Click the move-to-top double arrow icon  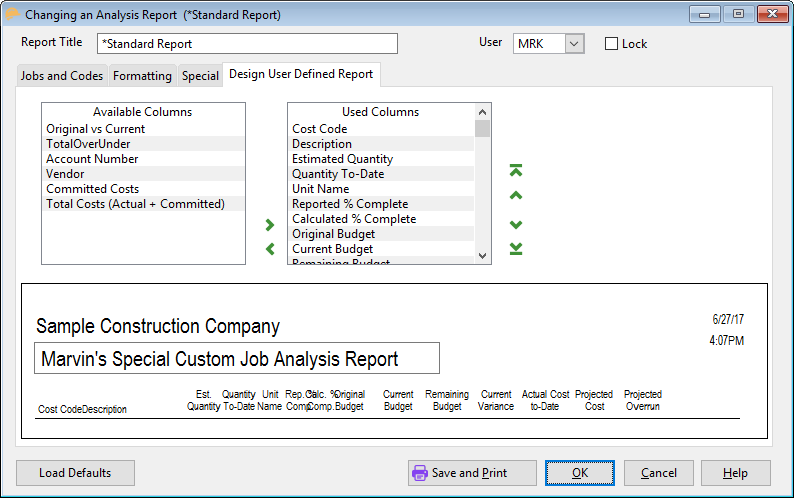(x=516, y=171)
